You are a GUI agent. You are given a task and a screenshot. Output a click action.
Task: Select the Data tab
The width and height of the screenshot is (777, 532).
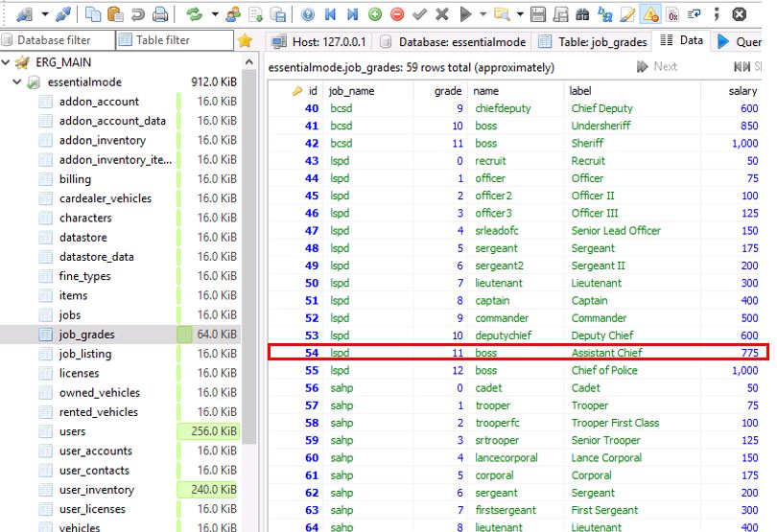point(681,40)
